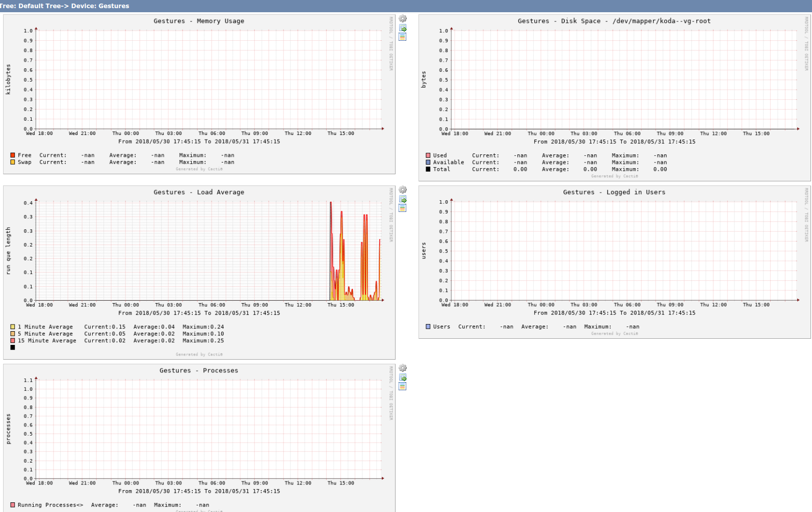Click 'Maximum:0.24' value in Load Average legend

coord(203,327)
